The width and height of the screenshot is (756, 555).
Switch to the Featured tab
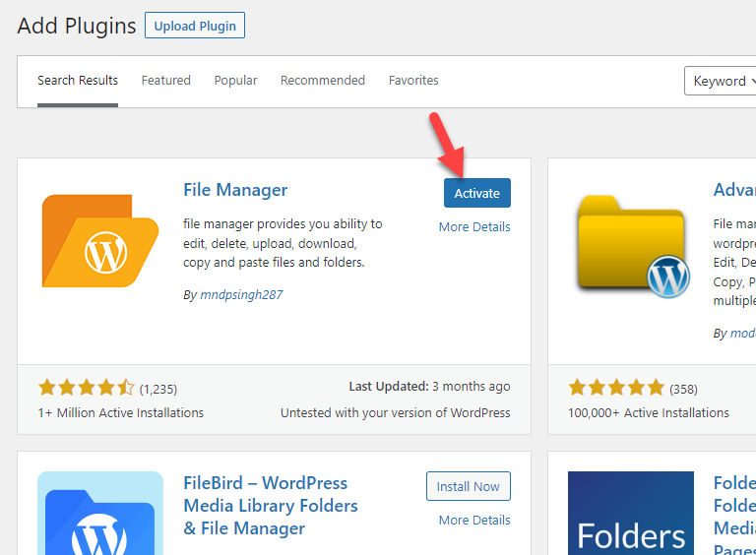[165, 81]
